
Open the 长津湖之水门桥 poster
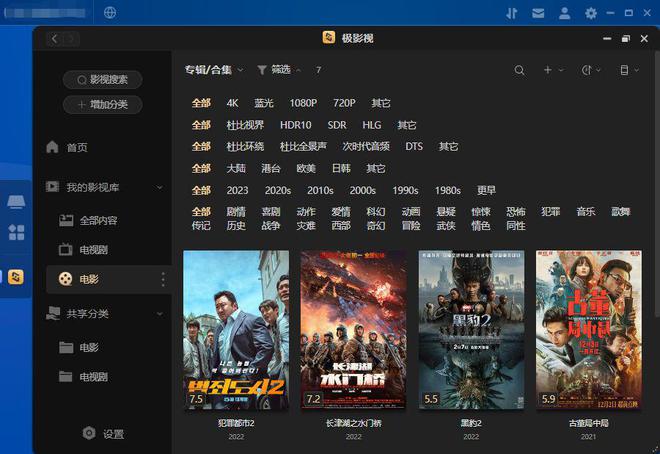(x=354, y=329)
